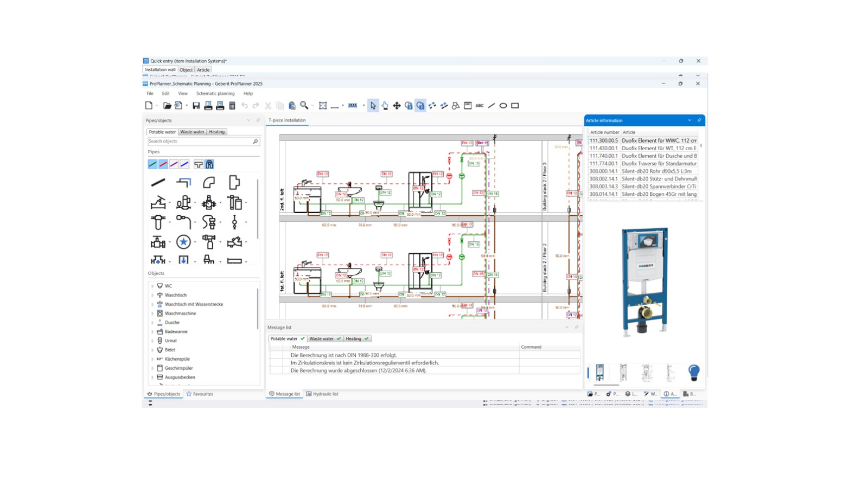Enable the Waste water check in Message list

point(339,338)
